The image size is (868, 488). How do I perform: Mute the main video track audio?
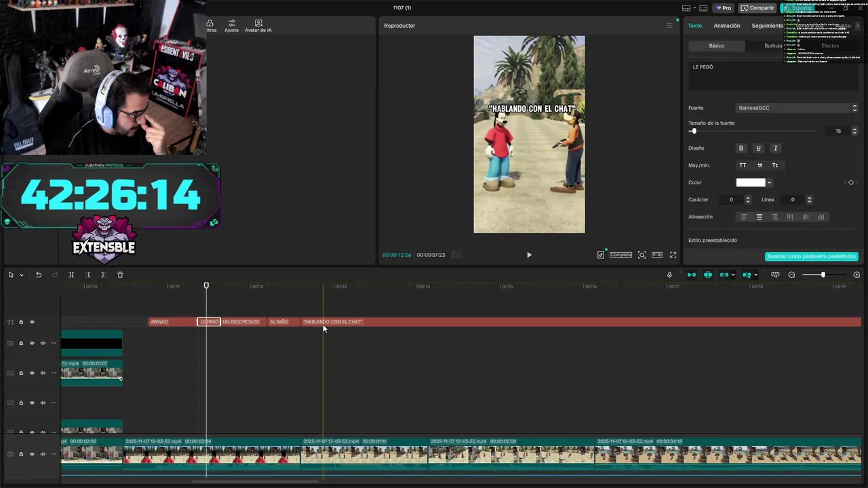[x=43, y=454]
